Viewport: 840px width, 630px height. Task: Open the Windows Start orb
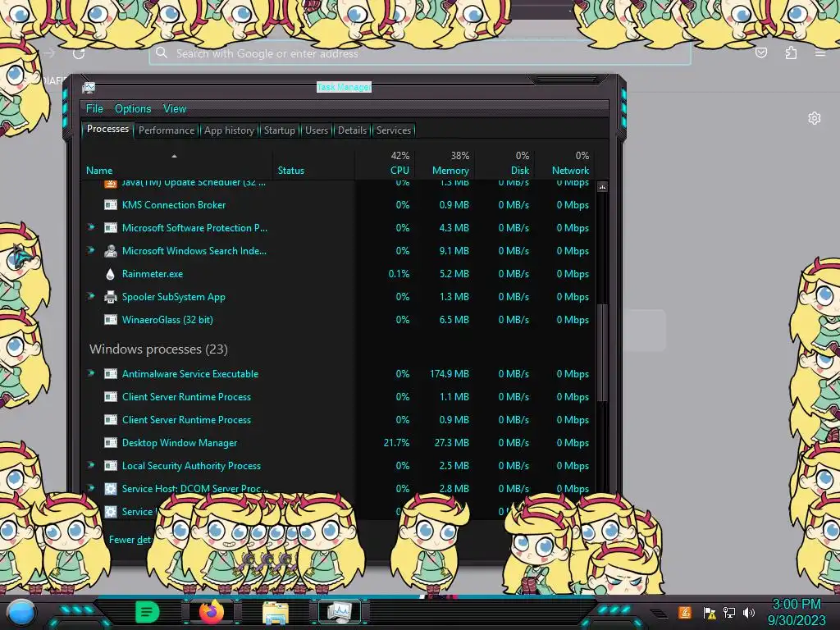tap(21, 613)
